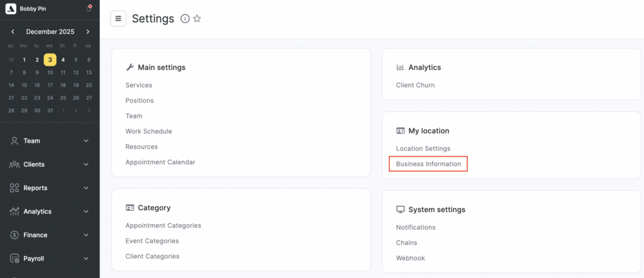The width and height of the screenshot is (644, 278).
Task: Toggle the hamburger menu button
Action: tap(118, 19)
